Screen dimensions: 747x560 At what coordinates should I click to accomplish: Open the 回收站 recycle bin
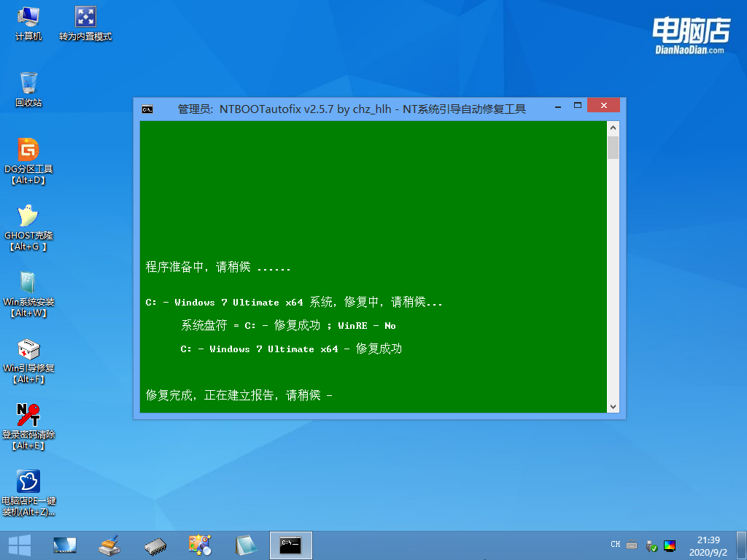click(28, 82)
